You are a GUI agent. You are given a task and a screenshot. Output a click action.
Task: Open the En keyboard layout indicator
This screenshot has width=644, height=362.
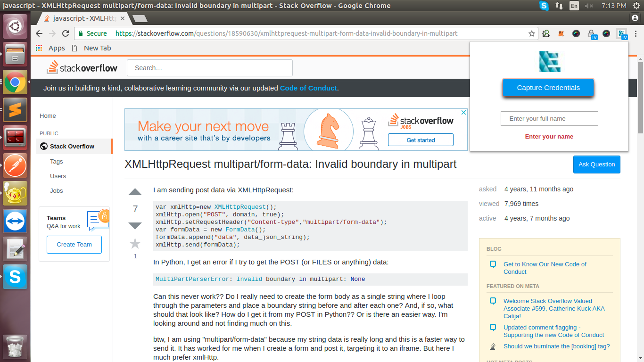pyautogui.click(x=574, y=6)
